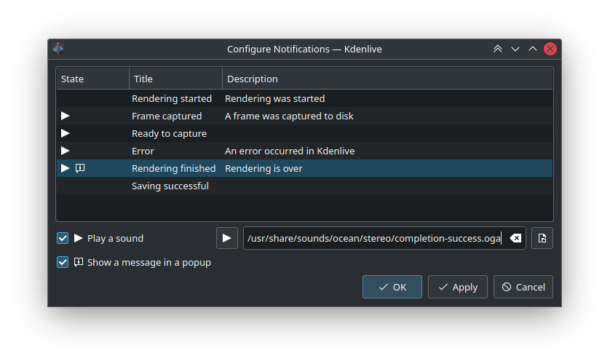610x364 pixels.
Task: Click the popup icon in Rendering finished row
Action: click(x=80, y=168)
